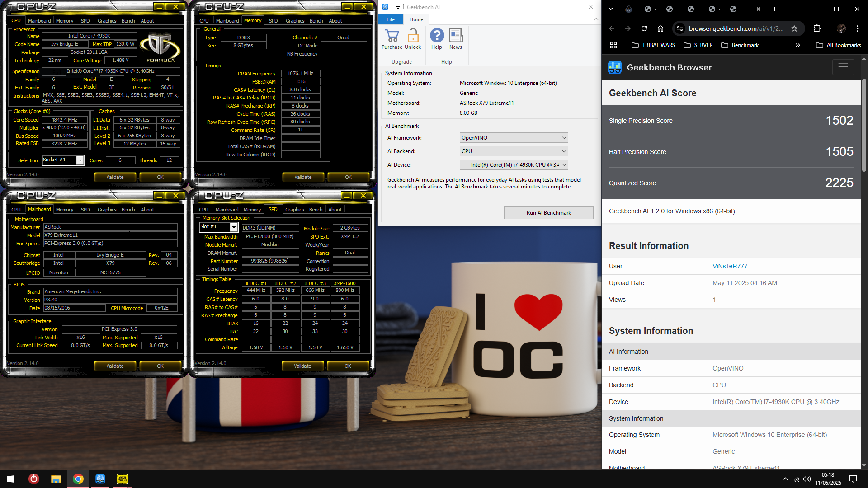This screenshot has width=868, height=488.
Task: Open CPU tab in the CPU-Z SPD window
Action: pos(204,210)
